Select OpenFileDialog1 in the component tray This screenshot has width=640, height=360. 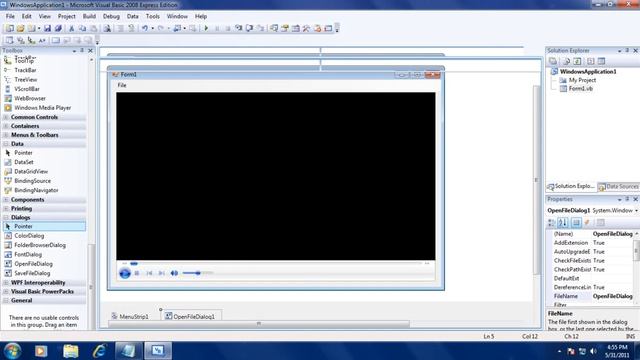click(x=190, y=316)
